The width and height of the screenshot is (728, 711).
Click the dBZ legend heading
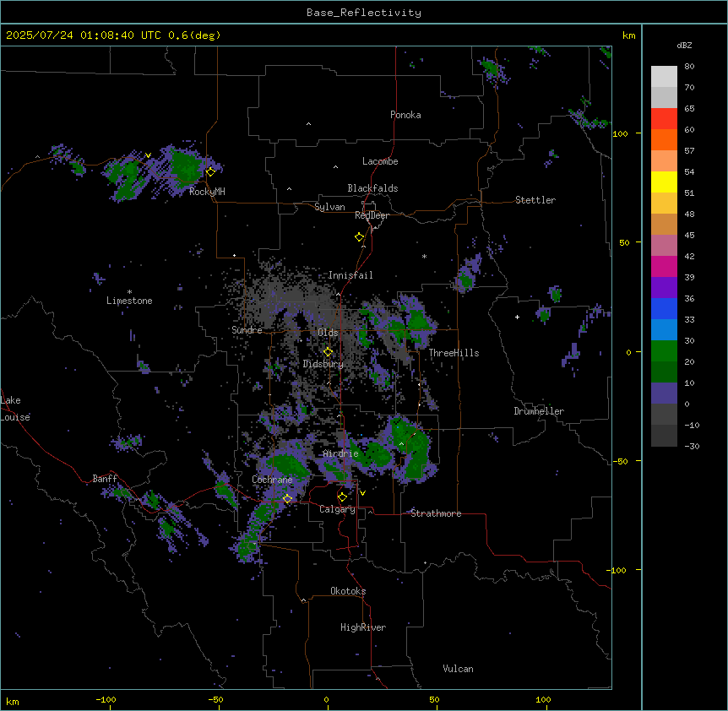click(684, 46)
